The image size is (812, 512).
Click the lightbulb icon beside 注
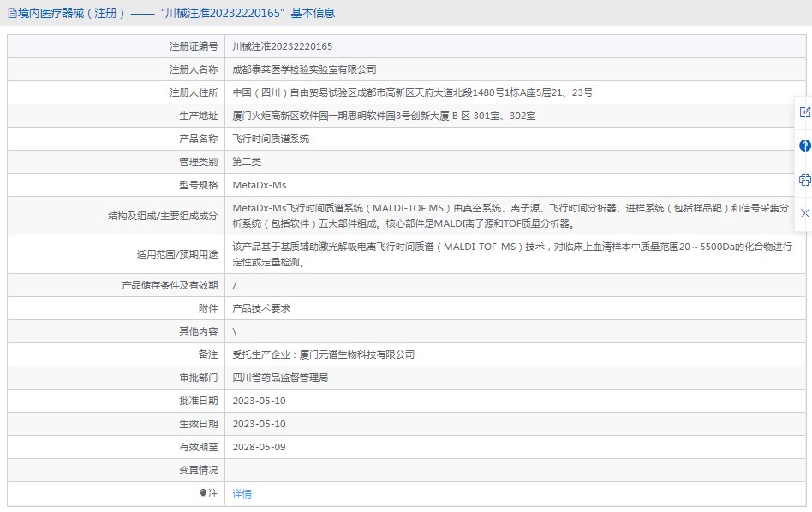pos(203,493)
